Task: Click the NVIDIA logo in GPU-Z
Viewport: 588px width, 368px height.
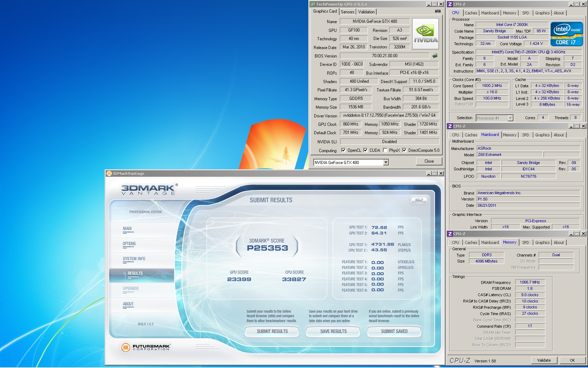Action: 426,34
